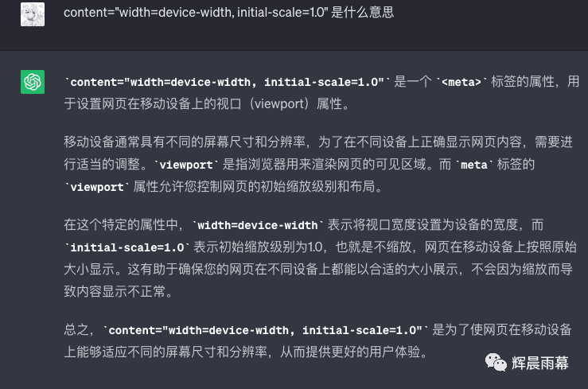The image size is (588, 389).
Task: Click the inline code meta before 标签的
Action: [x=473, y=165]
